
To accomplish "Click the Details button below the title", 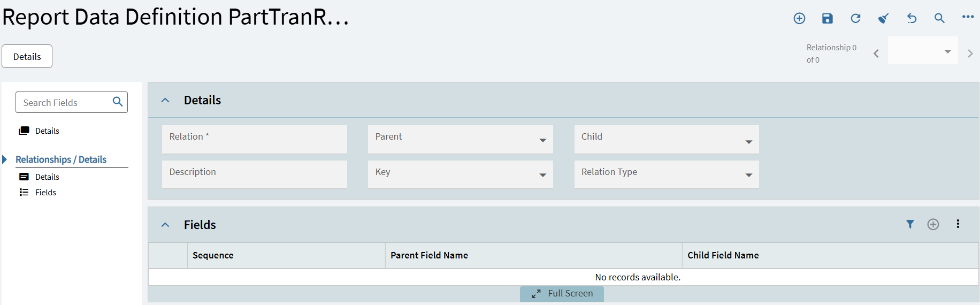I will (x=27, y=56).
